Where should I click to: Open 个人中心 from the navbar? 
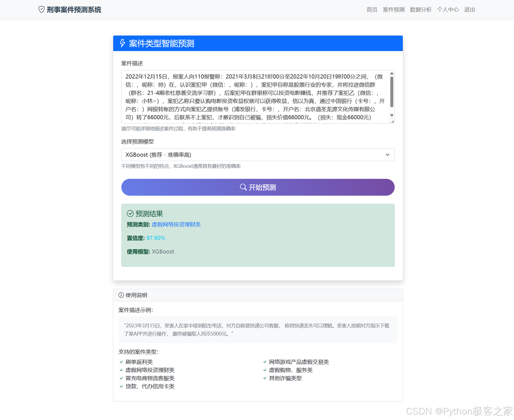click(448, 10)
